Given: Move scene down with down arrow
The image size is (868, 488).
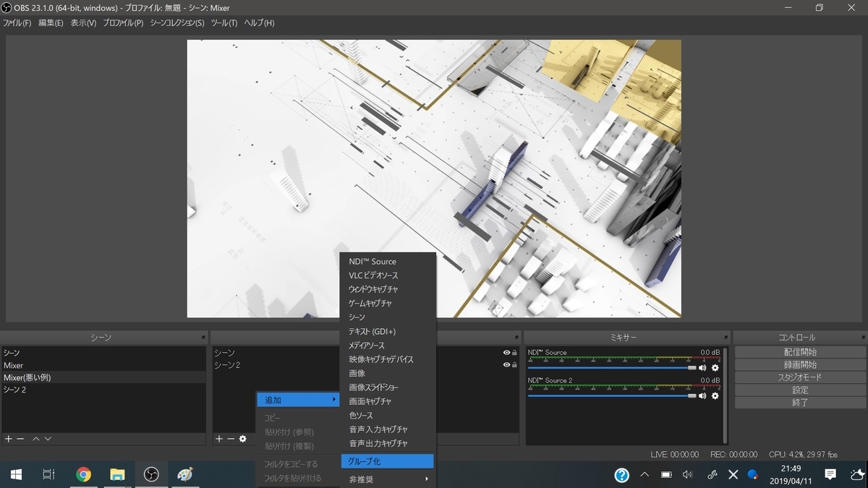Looking at the screenshot, I should coord(48,439).
